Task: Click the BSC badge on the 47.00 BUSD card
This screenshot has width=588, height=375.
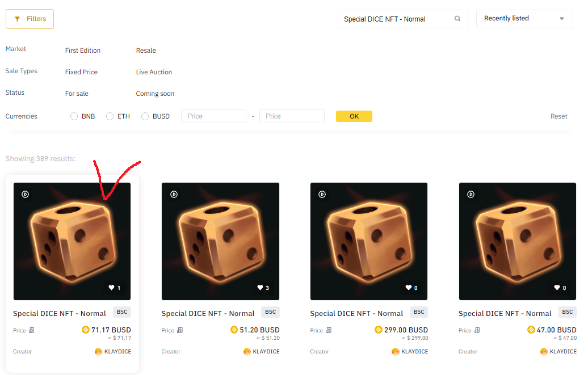Action: pyautogui.click(x=568, y=312)
